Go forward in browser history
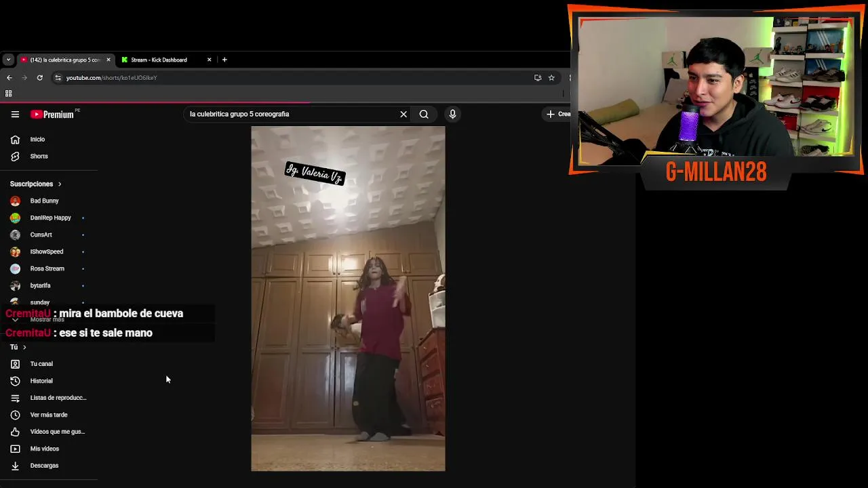 point(24,78)
